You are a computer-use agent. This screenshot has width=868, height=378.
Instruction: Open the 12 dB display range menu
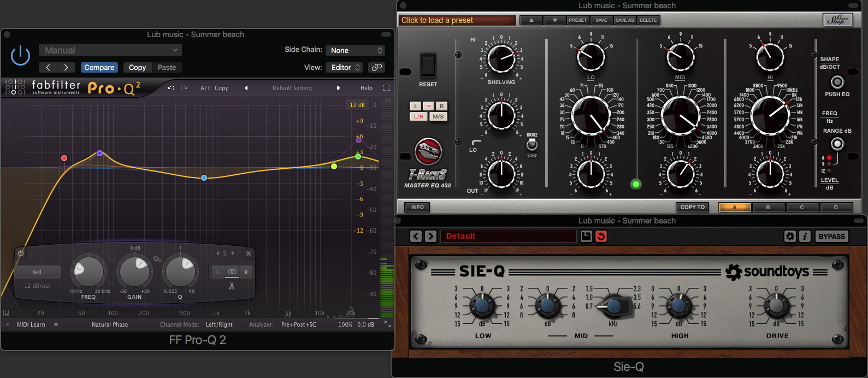(357, 105)
